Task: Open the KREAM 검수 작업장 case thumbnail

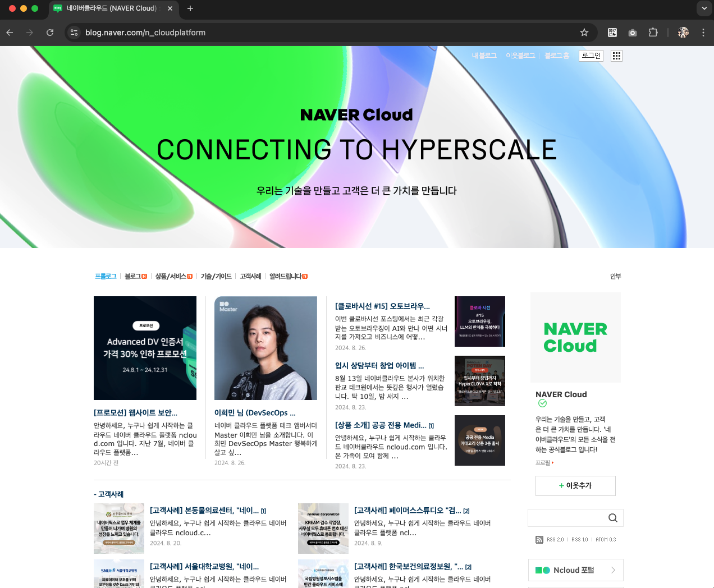Action: [323, 529]
